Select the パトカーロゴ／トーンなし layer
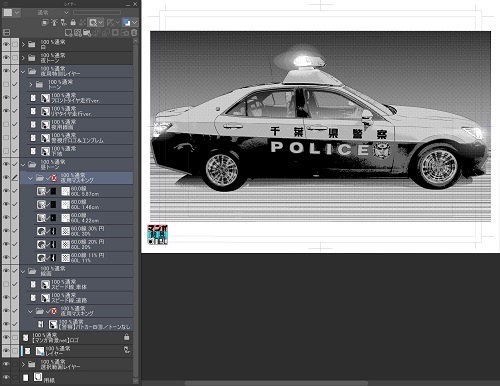 pos(83,324)
